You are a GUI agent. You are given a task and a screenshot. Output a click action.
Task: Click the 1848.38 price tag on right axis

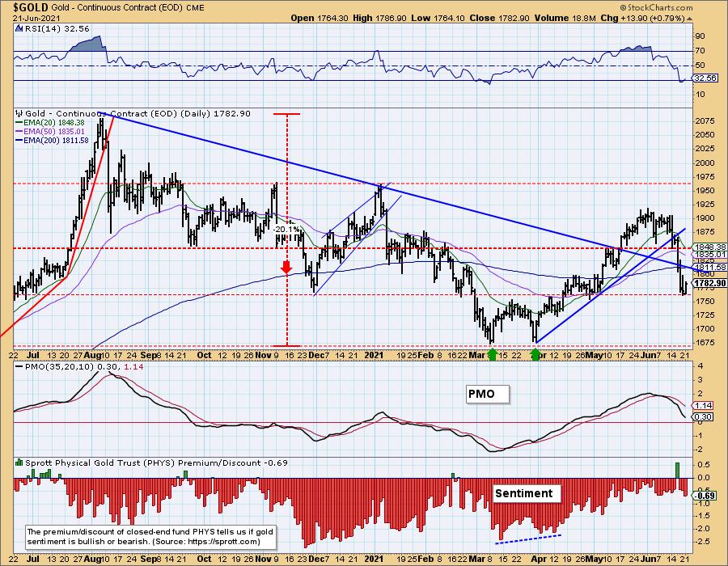coord(711,247)
